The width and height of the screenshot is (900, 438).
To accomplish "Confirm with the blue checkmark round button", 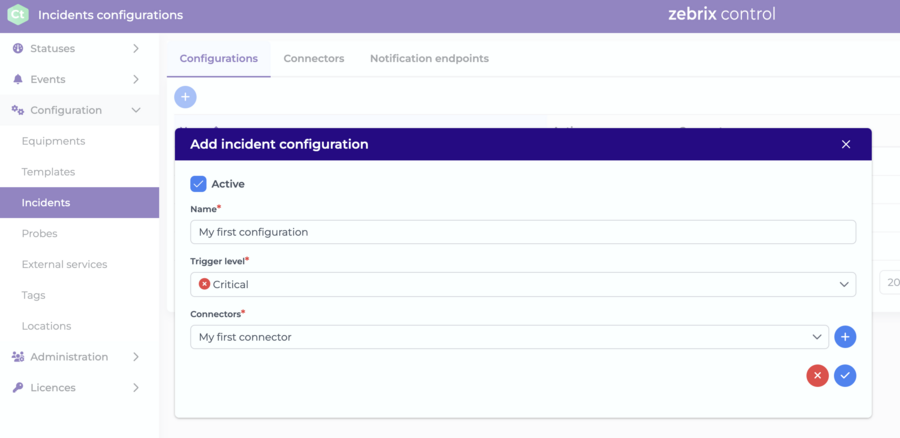I will [845, 375].
